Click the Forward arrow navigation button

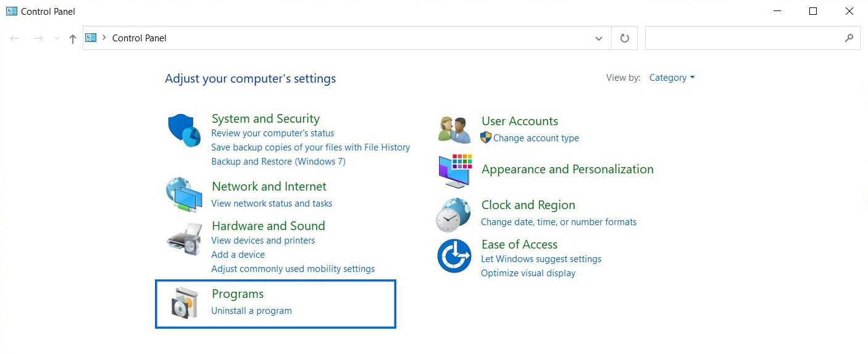[x=38, y=38]
